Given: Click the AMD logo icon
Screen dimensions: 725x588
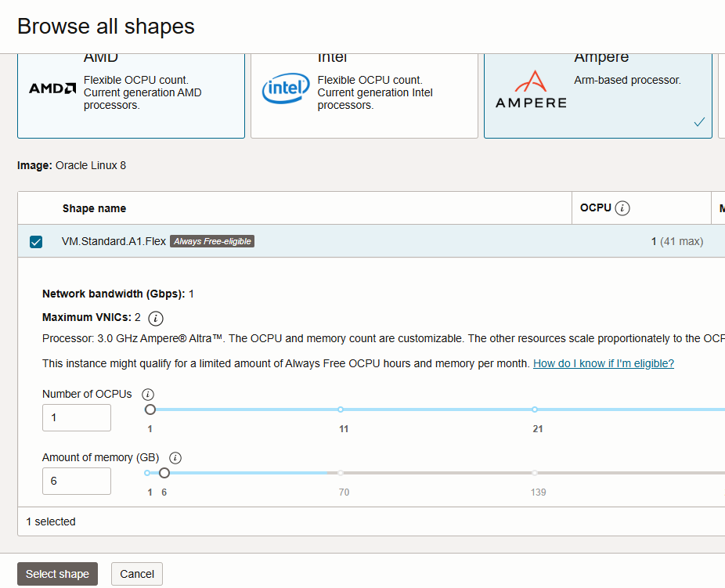Looking at the screenshot, I should (52, 88).
